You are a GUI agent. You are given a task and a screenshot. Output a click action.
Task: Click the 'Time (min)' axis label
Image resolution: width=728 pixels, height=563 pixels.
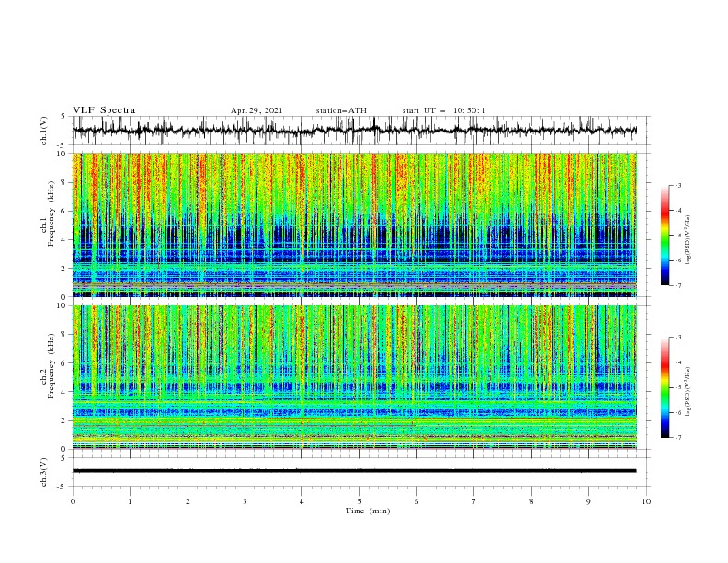368,511
